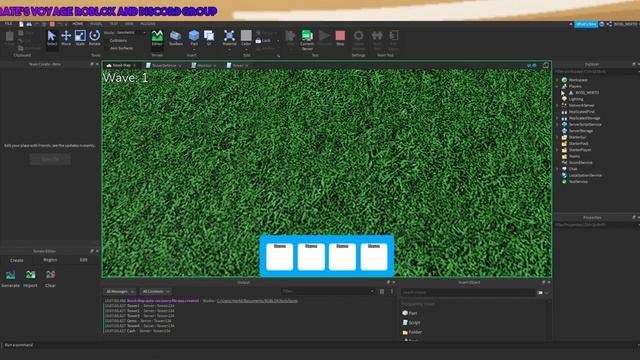Activate the Move tool

pos(66,38)
